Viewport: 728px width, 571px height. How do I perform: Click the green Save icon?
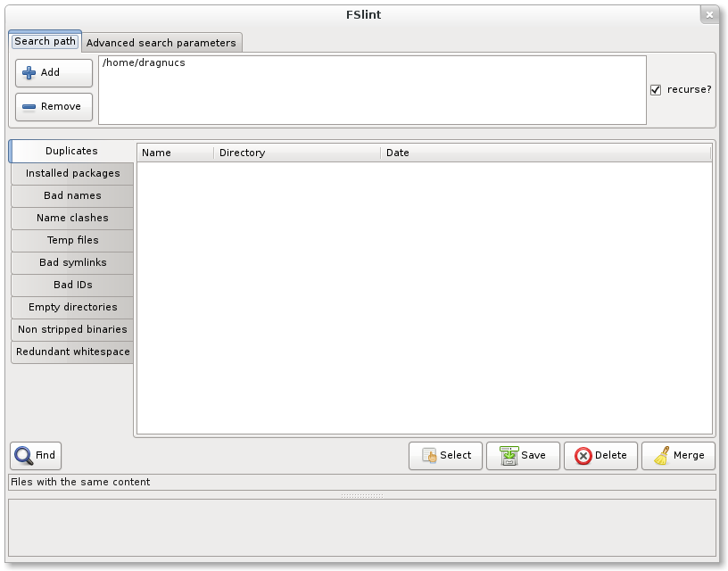509,455
